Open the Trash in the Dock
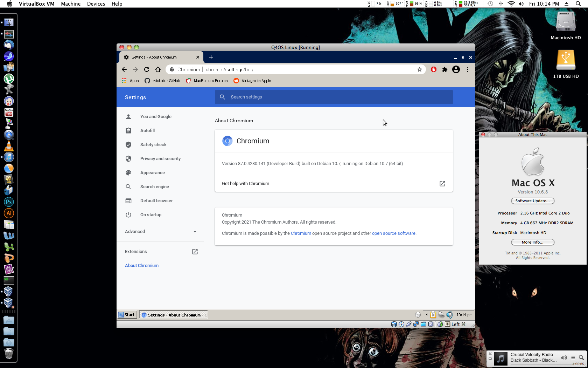The width and height of the screenshot is (588, 368). click(x=9, y=354)
